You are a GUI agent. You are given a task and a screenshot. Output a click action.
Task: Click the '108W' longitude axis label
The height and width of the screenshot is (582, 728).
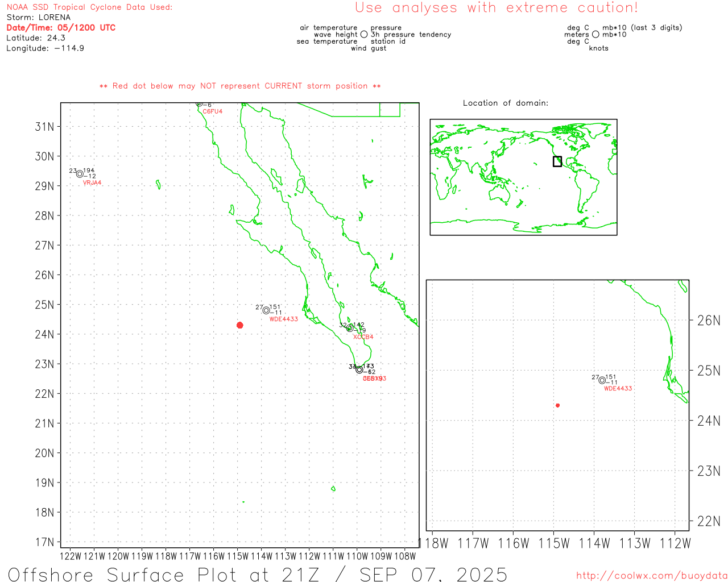[x=405, y=556]
